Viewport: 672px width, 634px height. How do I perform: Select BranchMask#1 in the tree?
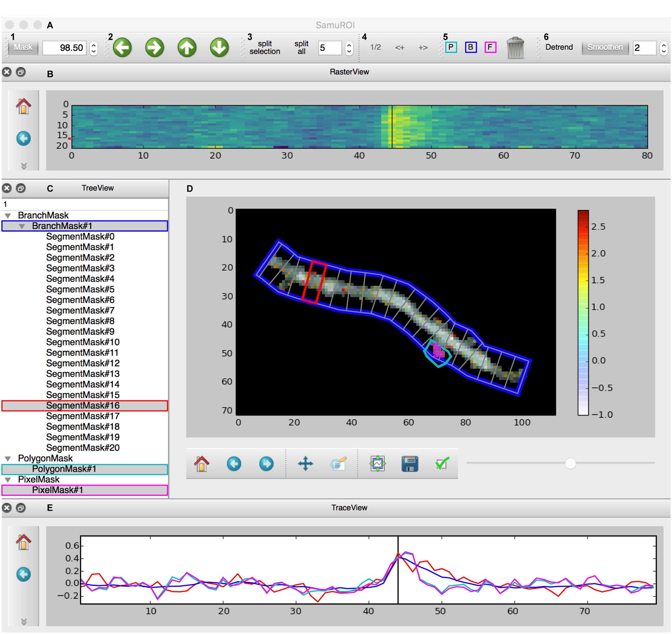pyautogui.click(x=85, y=226)
